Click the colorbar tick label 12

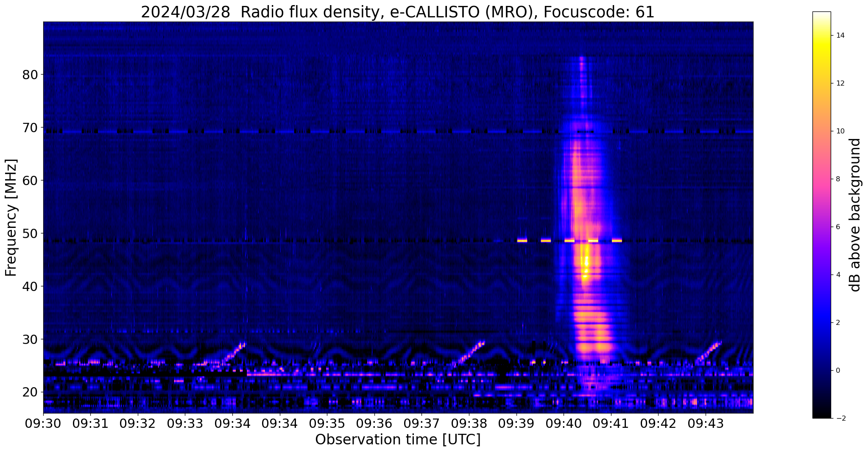click(x=840, y=83)
